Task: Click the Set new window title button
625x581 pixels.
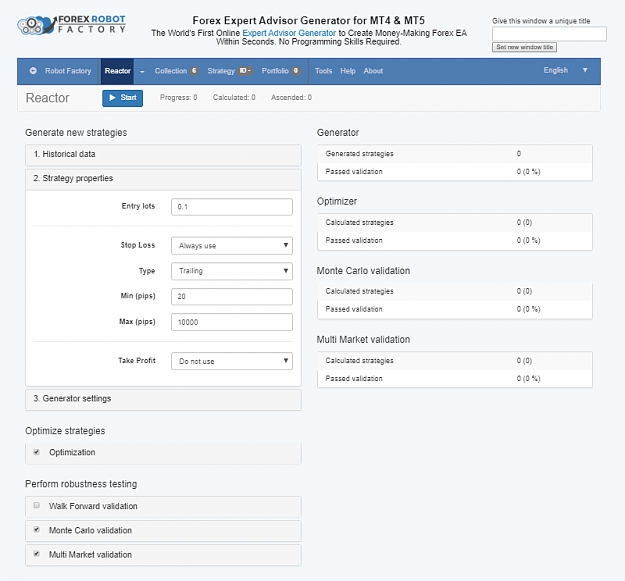Action: 524,47
